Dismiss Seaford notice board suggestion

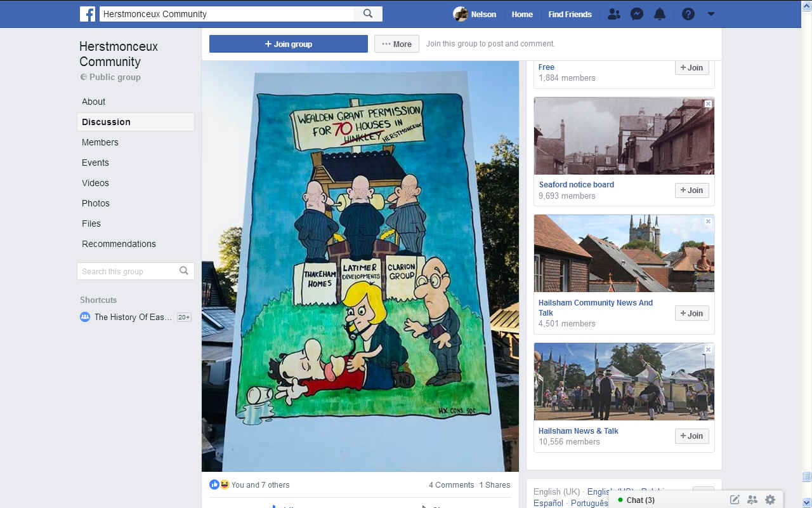coord(708,104)
